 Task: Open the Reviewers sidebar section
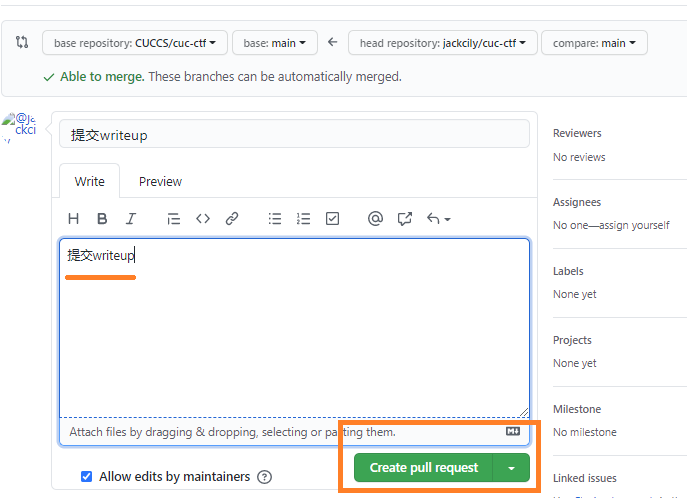coord(577,133)
